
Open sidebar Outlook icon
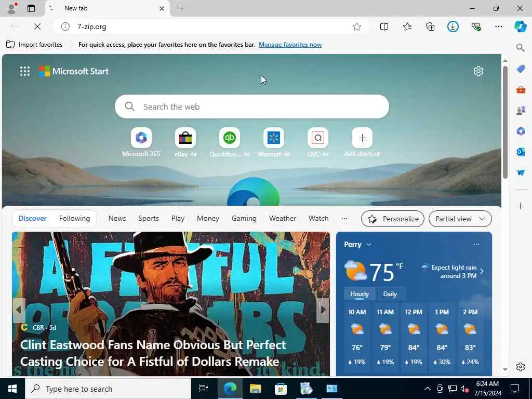click(x=521, y=152)
